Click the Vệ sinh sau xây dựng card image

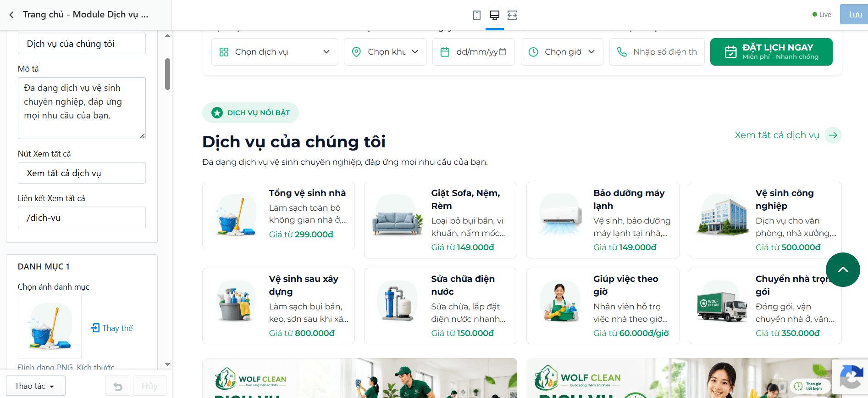tap(236, 301)
